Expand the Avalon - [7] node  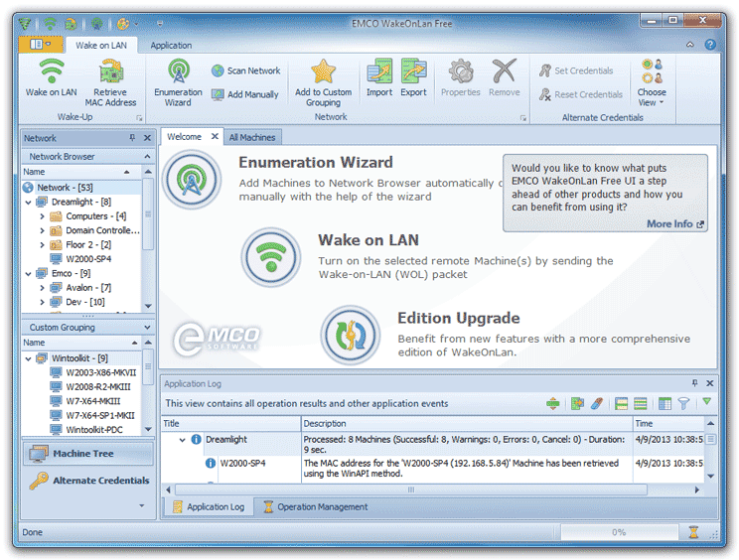point(43,288)
